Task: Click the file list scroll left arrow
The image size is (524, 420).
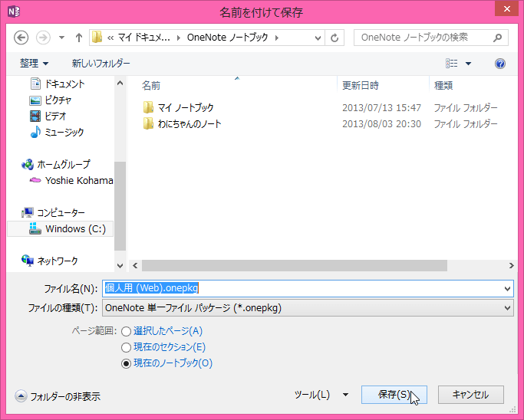Action: pos(135,266)
